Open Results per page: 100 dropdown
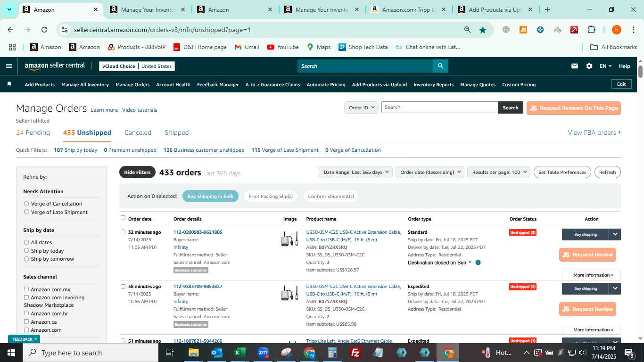644x362 pixels. click(x=499, y=172)
